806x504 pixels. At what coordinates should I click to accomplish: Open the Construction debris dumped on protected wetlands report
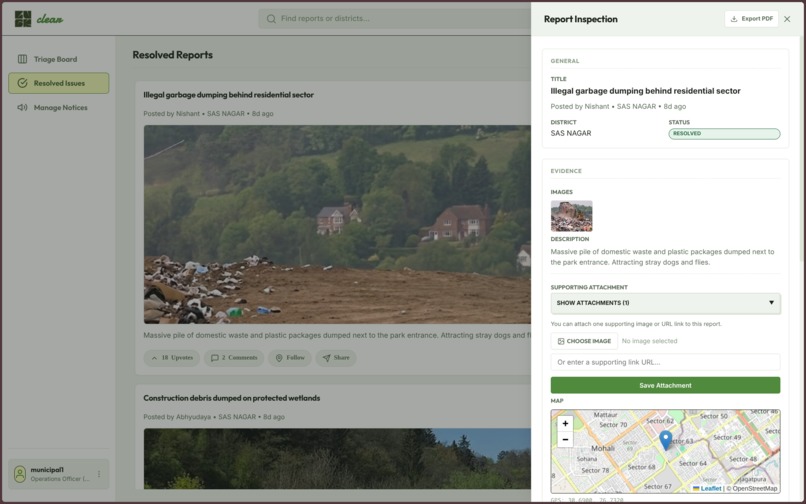click(x=231, y=398)
